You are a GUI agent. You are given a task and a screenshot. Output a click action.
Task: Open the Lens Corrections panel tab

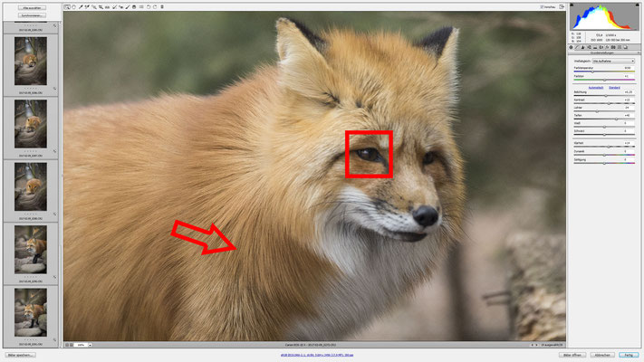[601, 47]
